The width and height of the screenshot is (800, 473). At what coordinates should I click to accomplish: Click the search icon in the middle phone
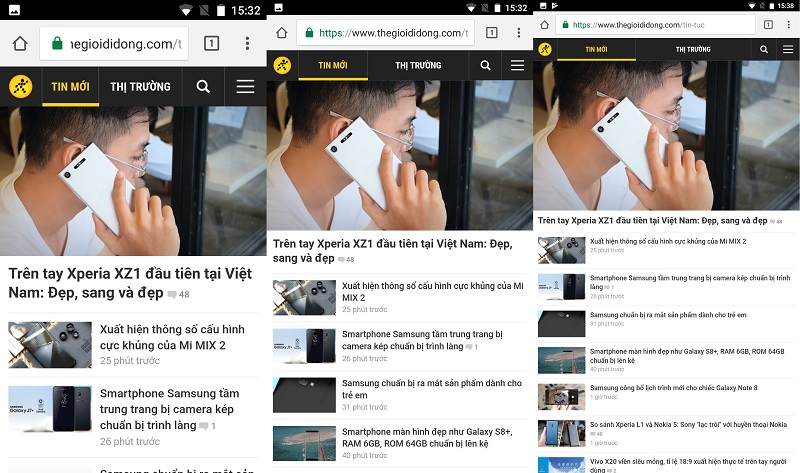pos(485,65)
